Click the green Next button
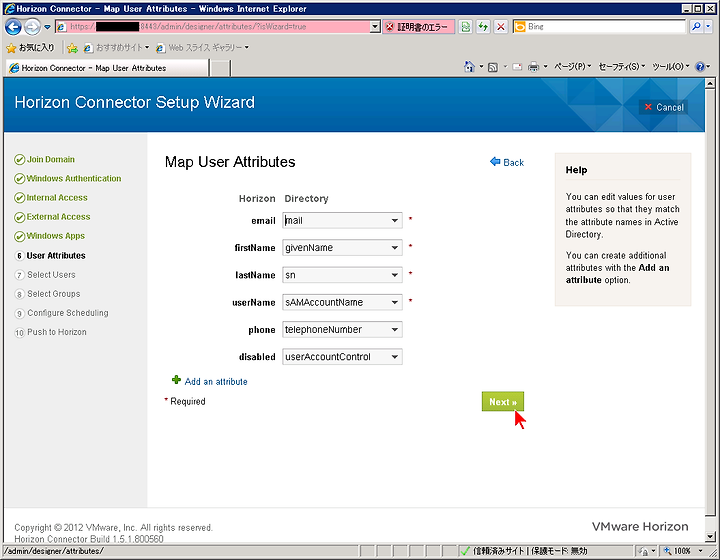 (503, 402)
